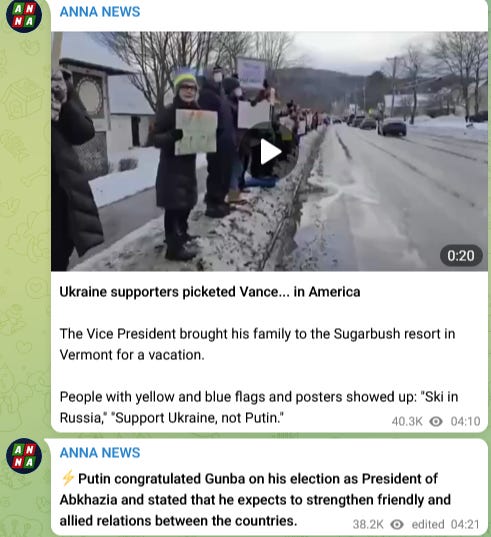Viewport: 491px width, 537px height.
Task: Click the ANNA NEWS avatar beside the Putin post
Action: pyautogui.click(x=24, y=456)
